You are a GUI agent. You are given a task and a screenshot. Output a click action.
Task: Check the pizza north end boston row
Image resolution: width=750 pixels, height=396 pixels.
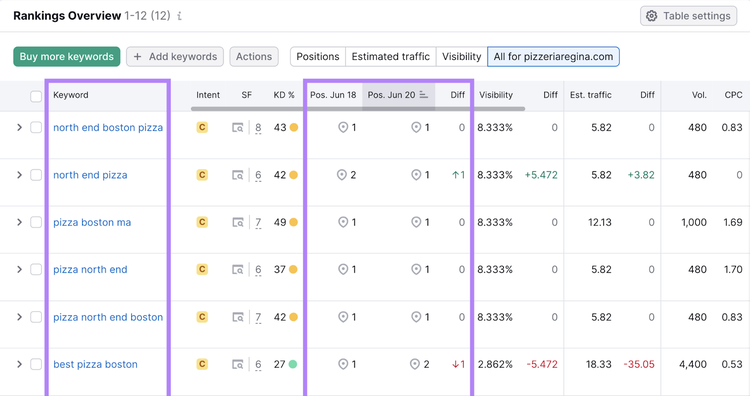pyautogui.click(x=36, y=317)
